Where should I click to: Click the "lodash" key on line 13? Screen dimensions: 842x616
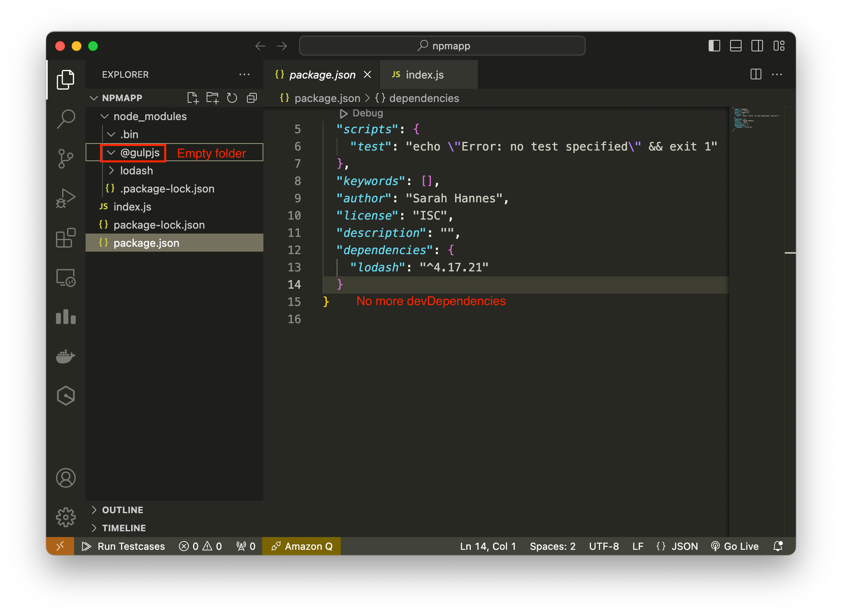point(378,267)
